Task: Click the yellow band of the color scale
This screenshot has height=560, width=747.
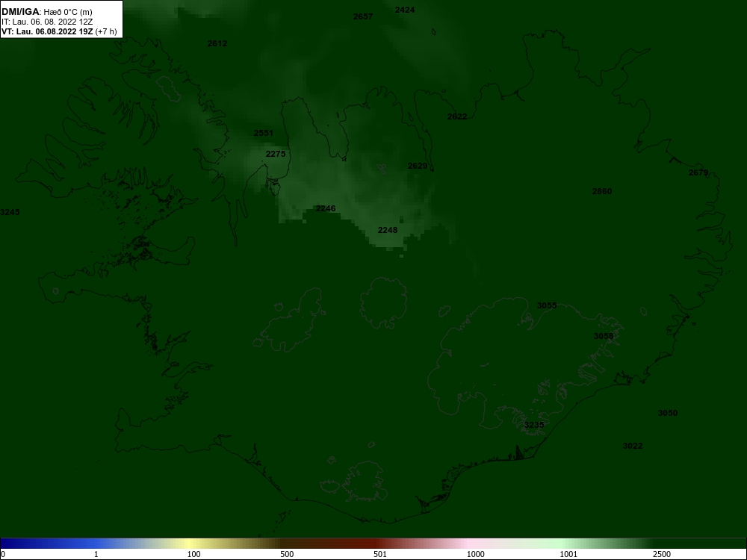Action: click(x=190, y=544)
